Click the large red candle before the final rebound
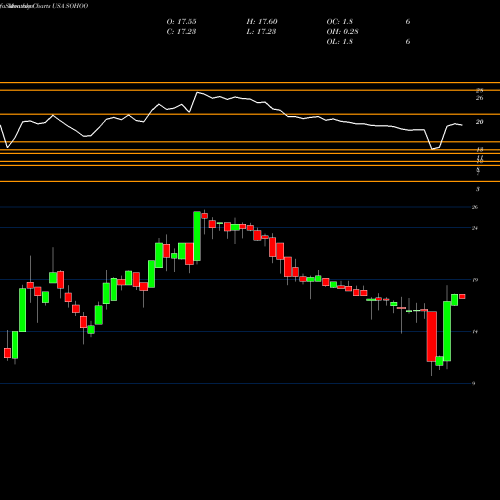Screen dimensions: 500x500 tap(432, 336)
